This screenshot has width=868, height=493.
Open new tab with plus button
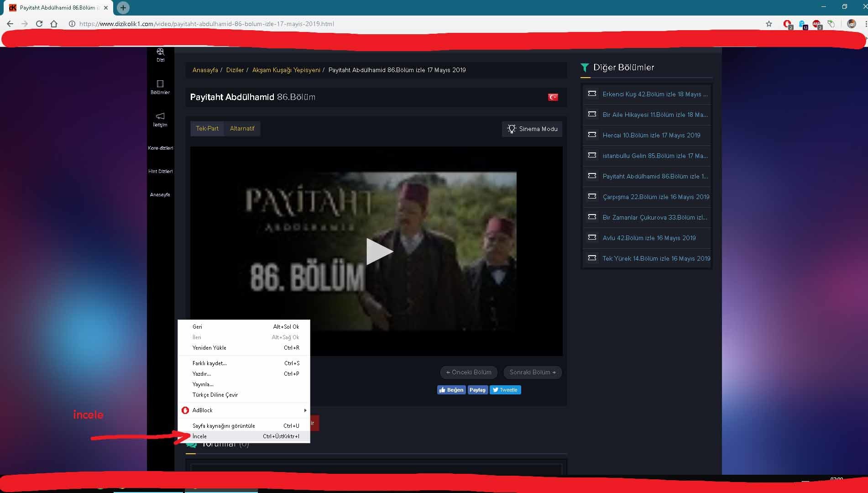(x=123, y=8)
